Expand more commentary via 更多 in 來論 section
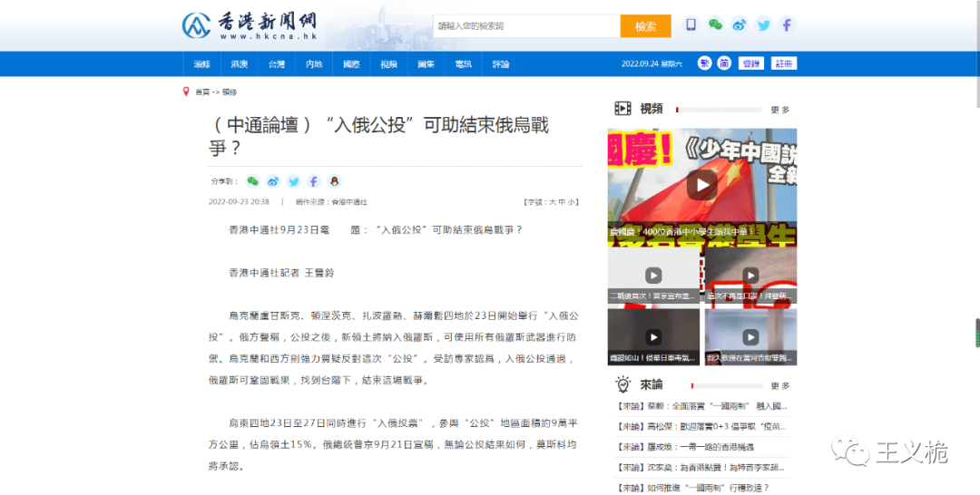980x495 pixels. tap(779, 384)
